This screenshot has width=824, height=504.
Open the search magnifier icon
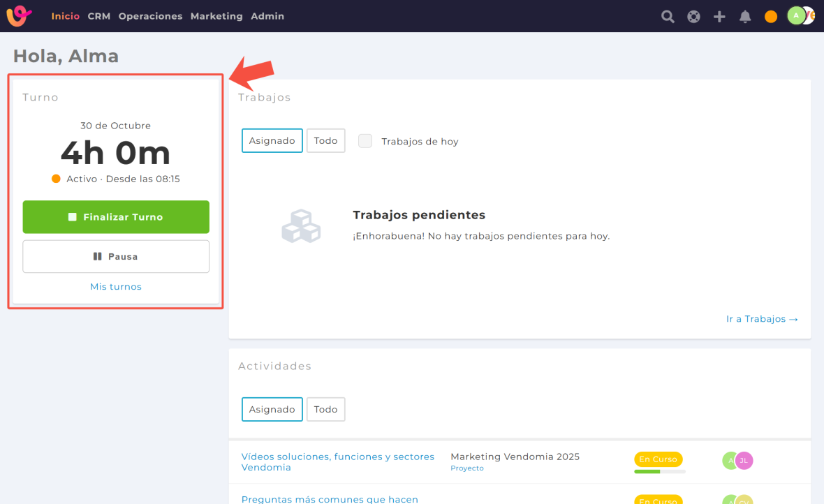[x=668, y=17]
